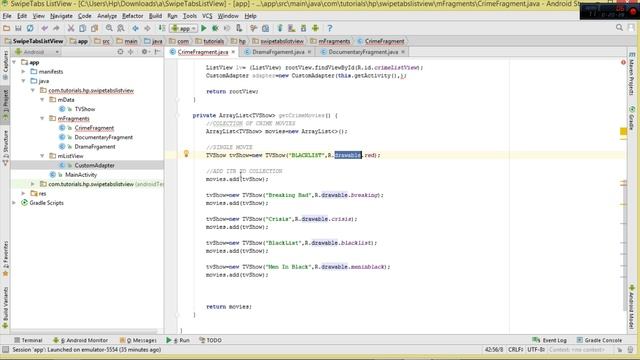Open the SDK Manager toolbar icon
The image size is (640, 360).
click(x=303, y=28)
